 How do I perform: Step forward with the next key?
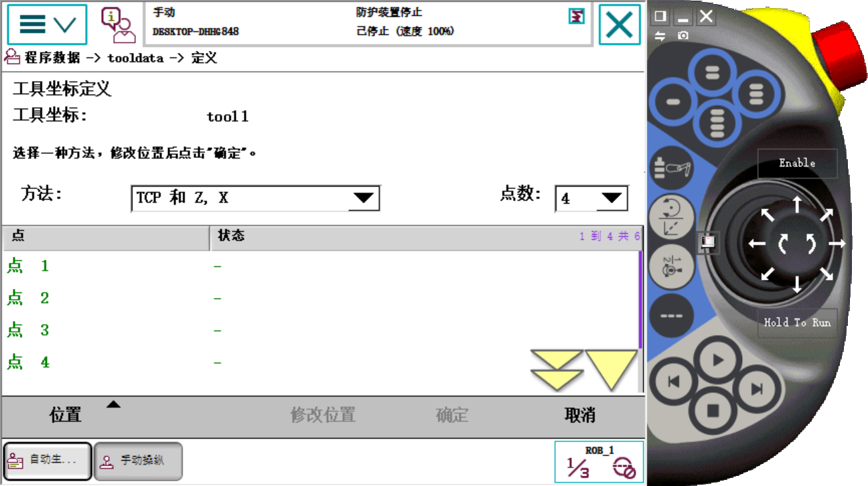[x=757, y=389]
